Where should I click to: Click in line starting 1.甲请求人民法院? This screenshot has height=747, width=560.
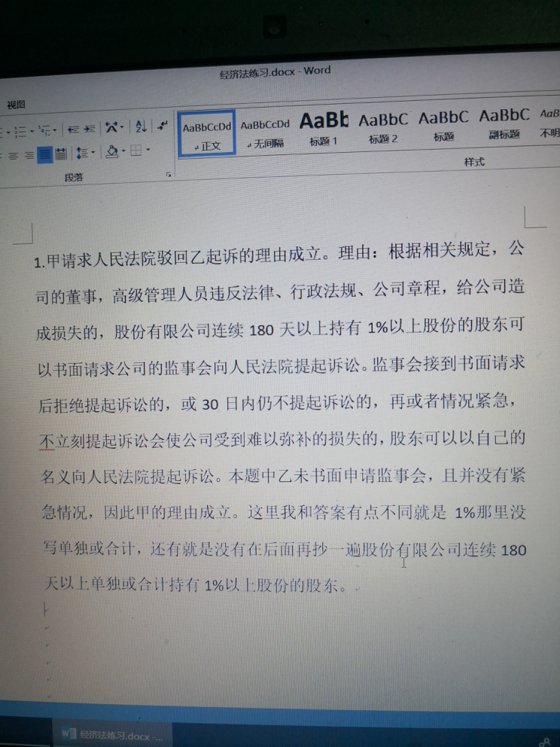tap(279, 254)
